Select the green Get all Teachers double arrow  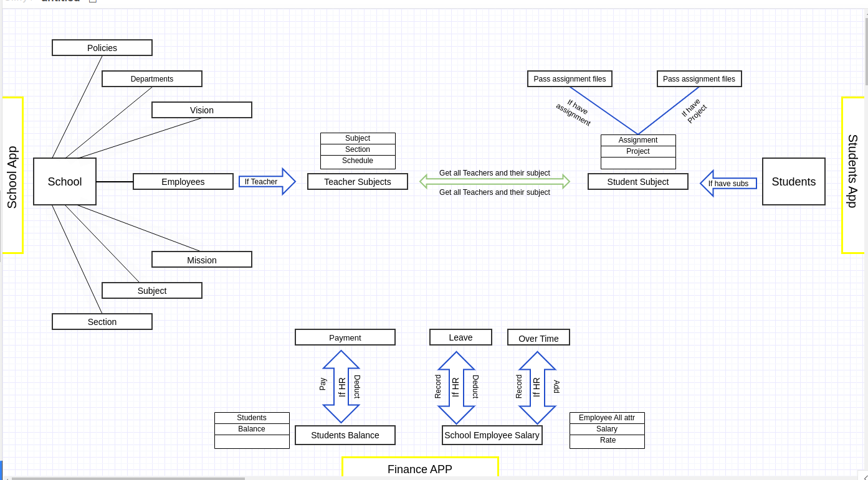click(495, 182)
